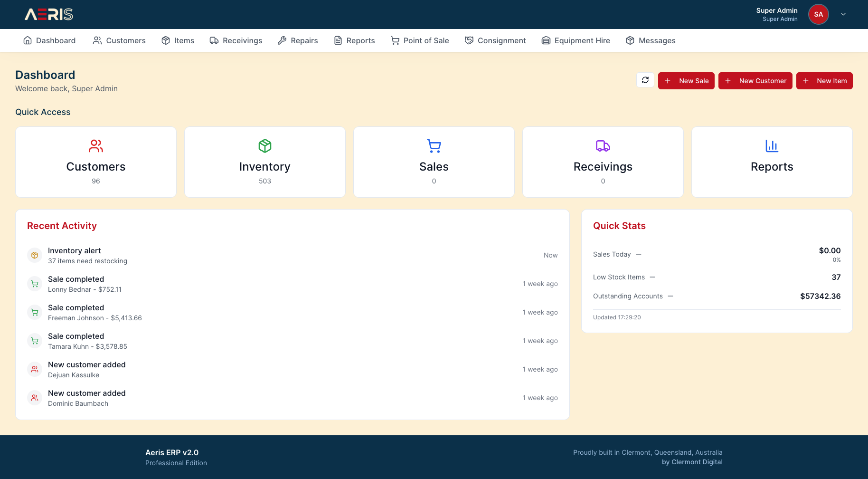Open Point of Sale from navigation

coord(420,41)
